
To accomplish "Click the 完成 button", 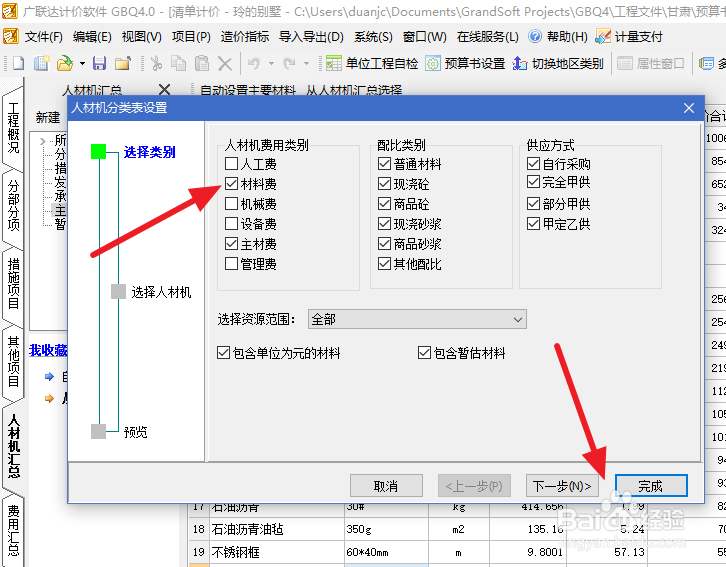I will pyautogui.click(x=651, y=486).
